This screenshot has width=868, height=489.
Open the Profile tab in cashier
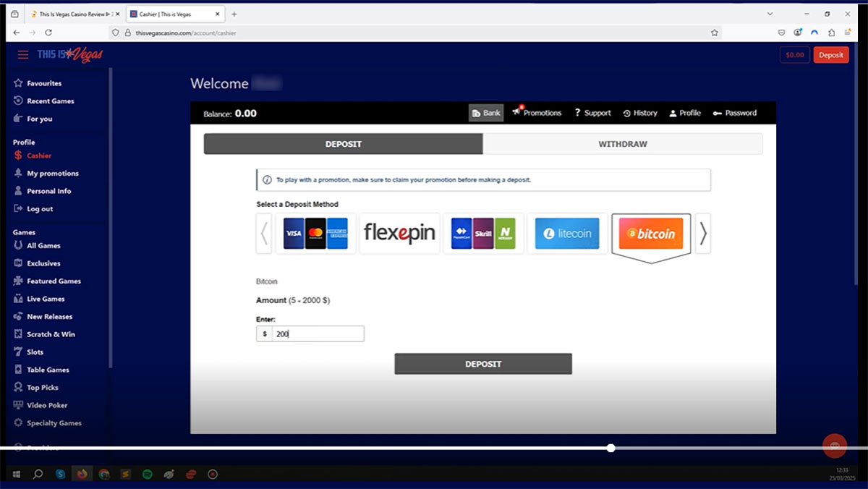[685, 113]
